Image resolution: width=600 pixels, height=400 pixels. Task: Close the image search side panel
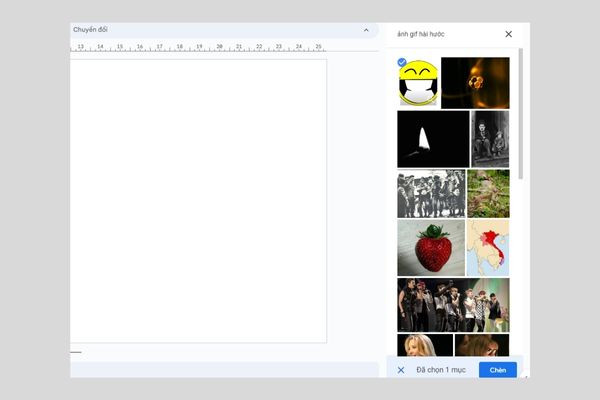(x=508, y=34)
